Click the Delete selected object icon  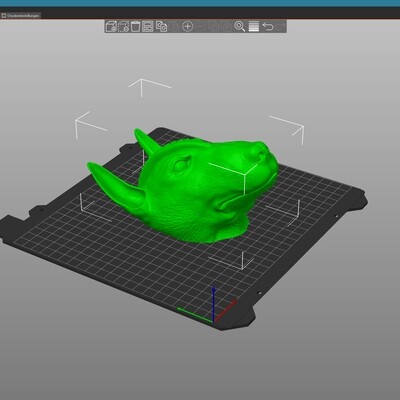click(x=123, y=26)
